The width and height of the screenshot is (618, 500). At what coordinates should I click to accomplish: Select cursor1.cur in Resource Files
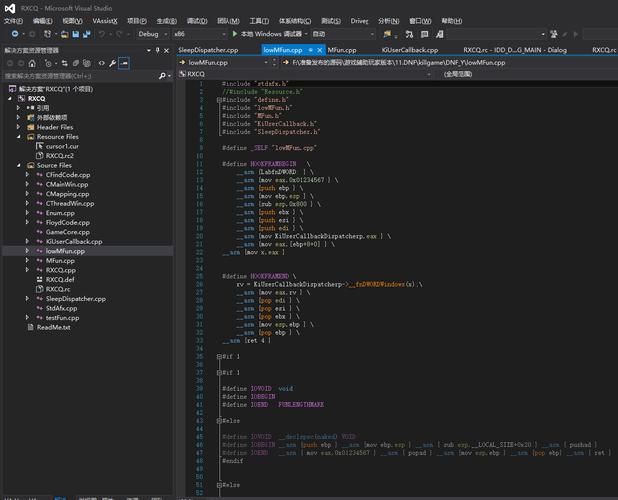coord(62,146)
